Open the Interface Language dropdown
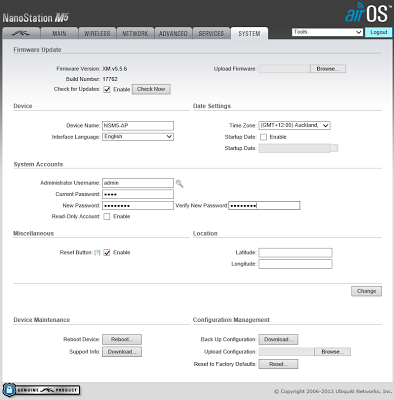Screen dimensions: 394x400 point(138,137)
